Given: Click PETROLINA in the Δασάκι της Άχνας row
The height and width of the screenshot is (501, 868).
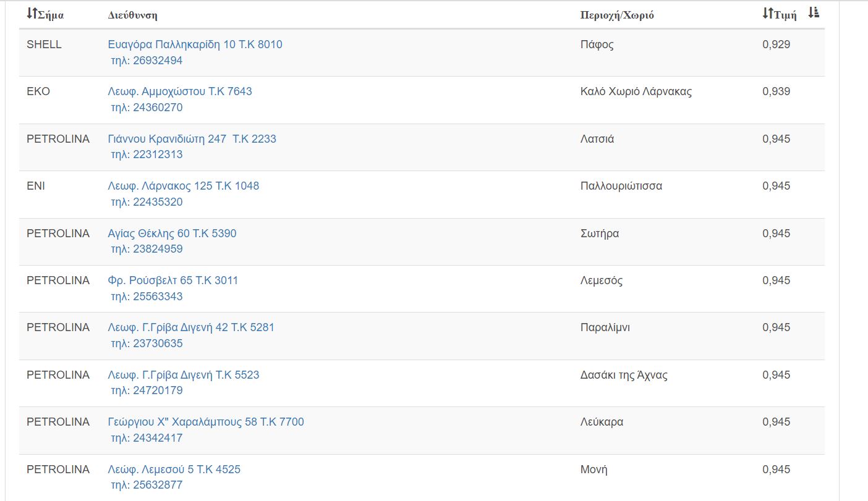Looking at the screenshot, I should click(x=58, y=375).
